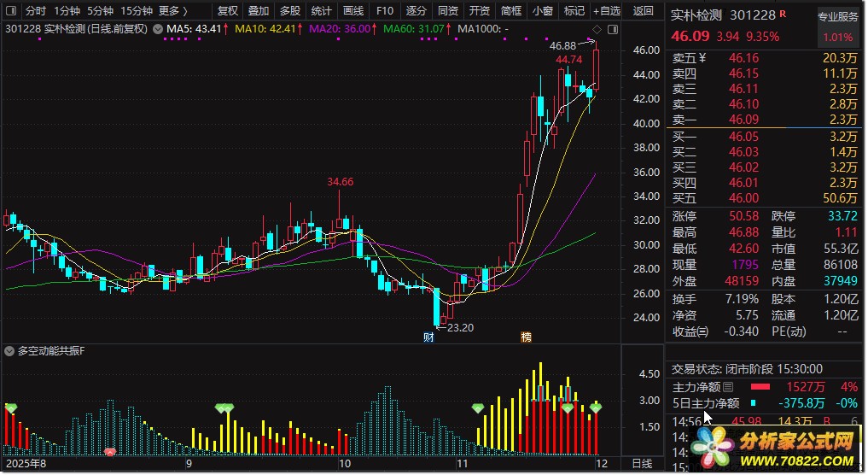
Task: Click the 23.20 low-price label on chart
Action: tap(460, 327)
